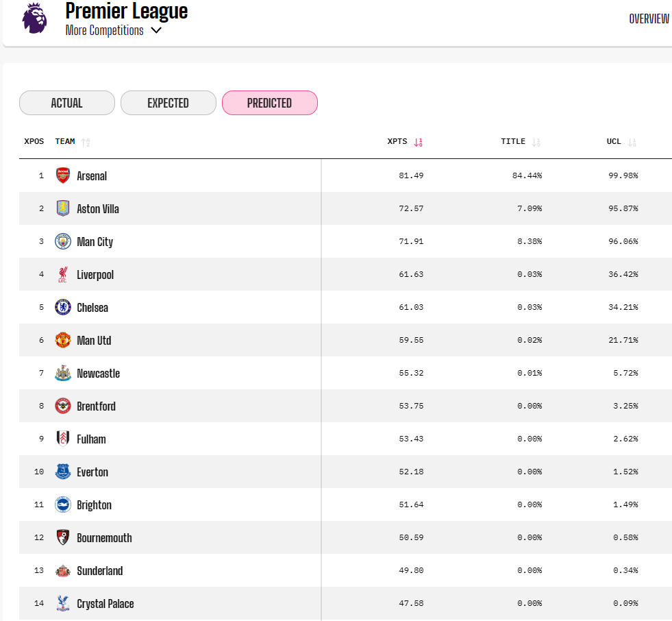The height and width of the screenshot is (621, 672).
Task: Click the Man City club crest
Action: click(x=63, y=241)
